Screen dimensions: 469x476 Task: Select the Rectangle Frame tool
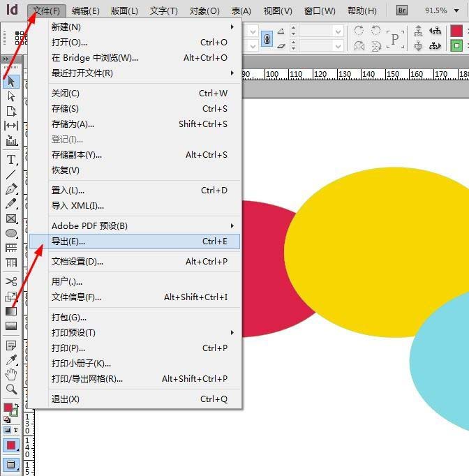coord(11,218)
